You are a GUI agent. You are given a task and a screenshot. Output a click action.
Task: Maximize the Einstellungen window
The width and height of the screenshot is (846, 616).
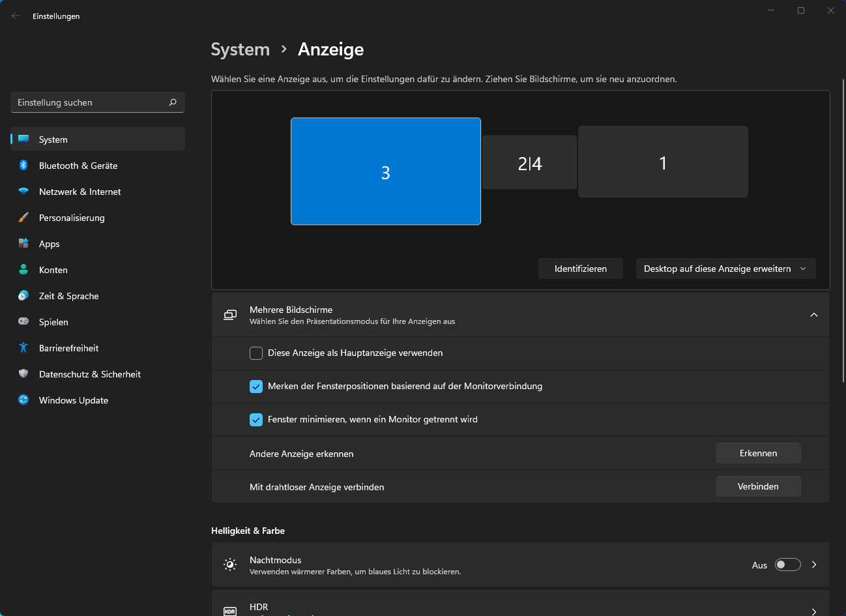[801, 10]
